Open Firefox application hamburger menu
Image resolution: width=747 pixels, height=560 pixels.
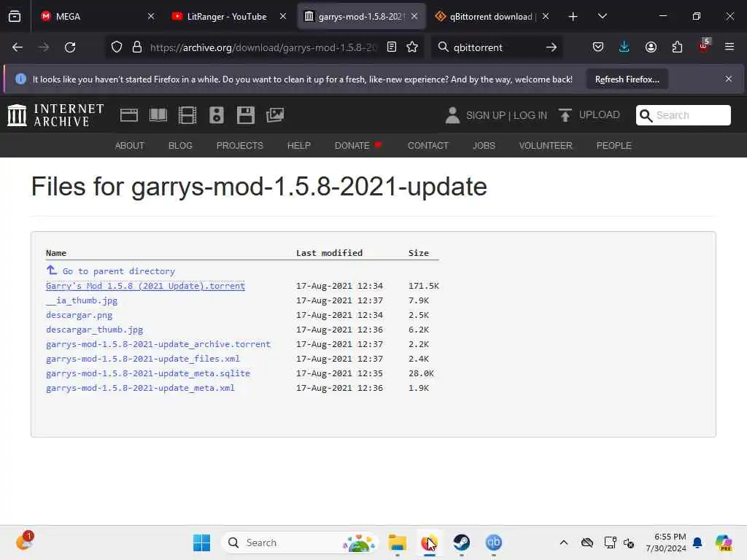[x=729, y=47]
